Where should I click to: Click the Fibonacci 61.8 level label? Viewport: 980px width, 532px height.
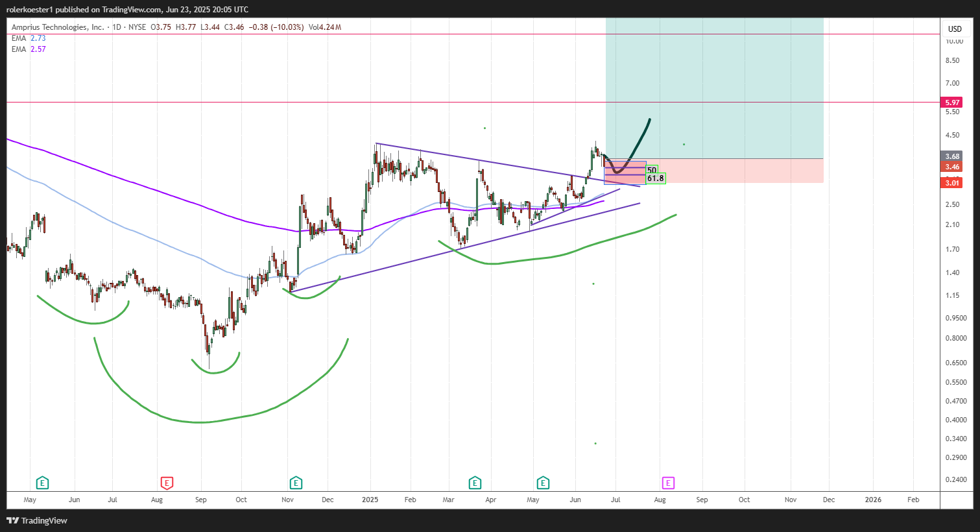(656, 178)
